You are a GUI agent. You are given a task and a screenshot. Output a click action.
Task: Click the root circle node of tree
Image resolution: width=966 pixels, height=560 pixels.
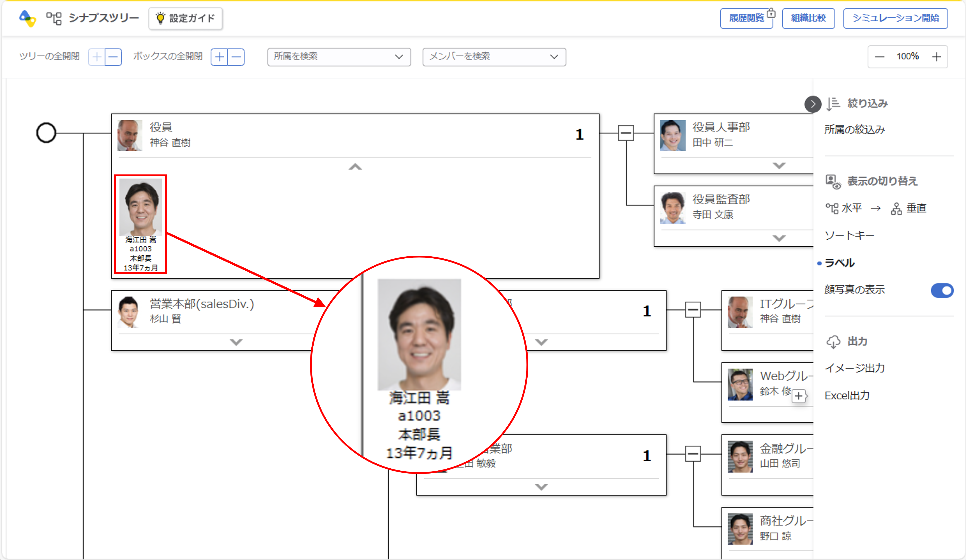[46, 133]
